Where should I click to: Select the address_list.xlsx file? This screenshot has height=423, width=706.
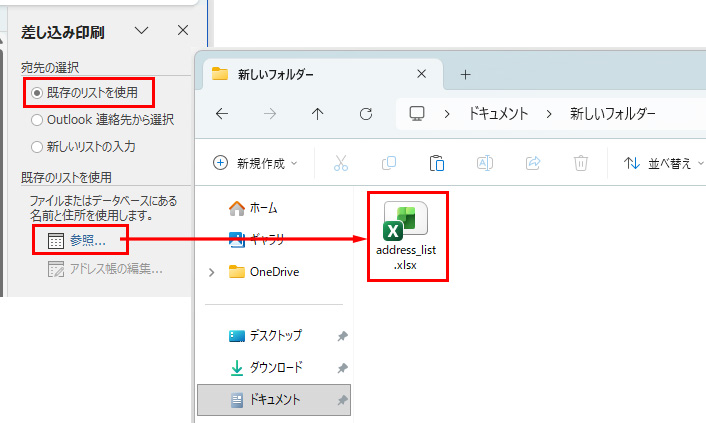[x=407, y=235]
